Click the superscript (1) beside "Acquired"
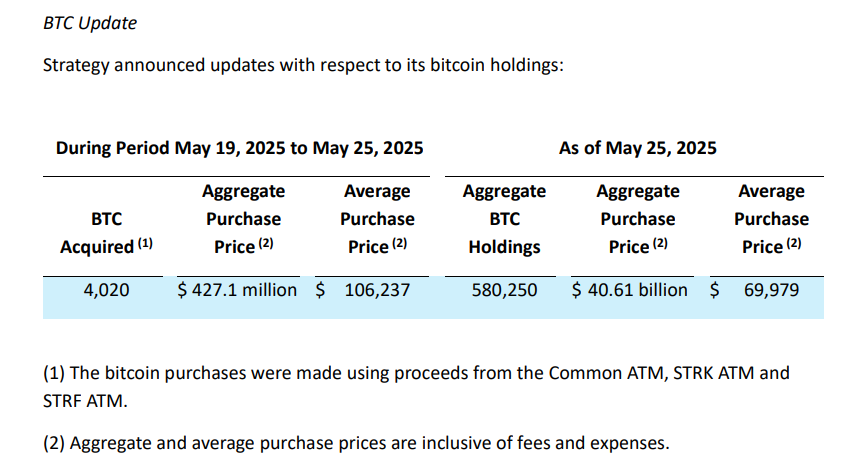 pyautogui.click(x=146, y=242)
